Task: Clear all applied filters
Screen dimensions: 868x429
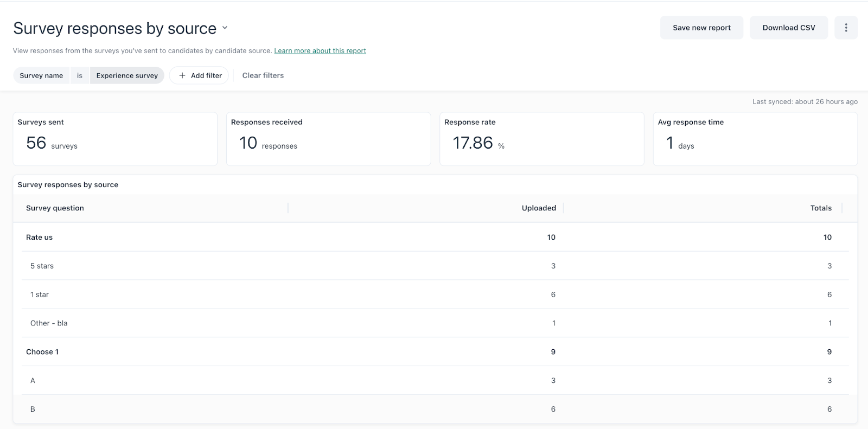Action: [x=263, y=75]
